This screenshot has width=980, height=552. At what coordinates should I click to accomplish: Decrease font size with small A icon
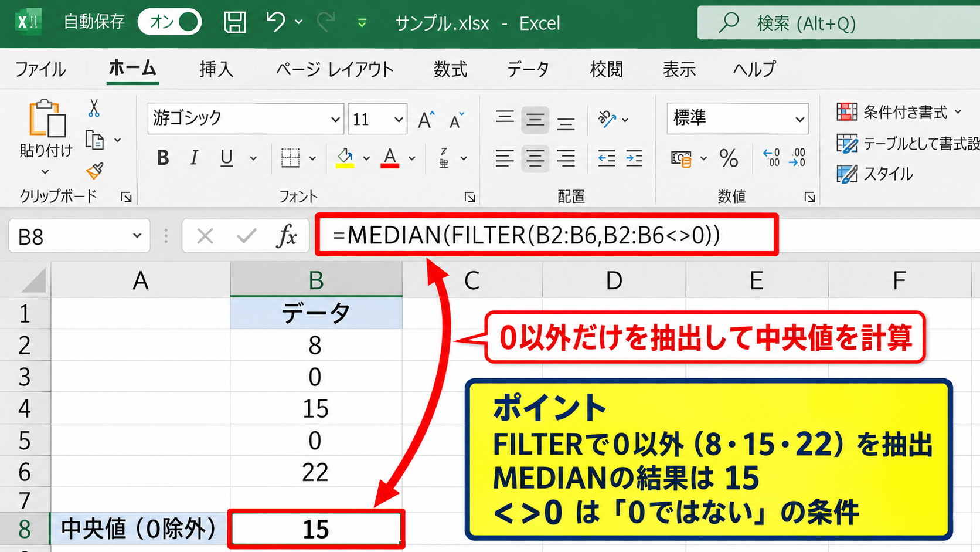coord(457,120)
